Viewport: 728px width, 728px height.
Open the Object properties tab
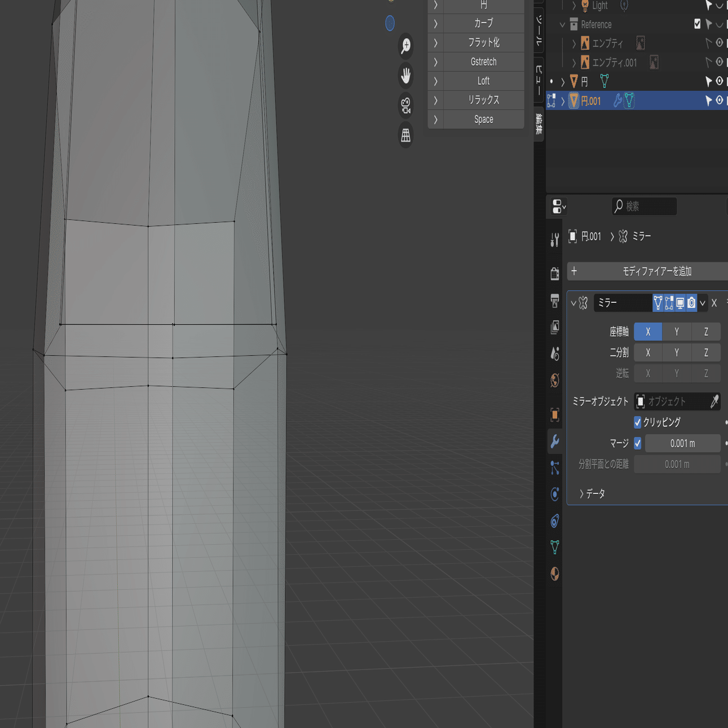[x=555, y=414]
